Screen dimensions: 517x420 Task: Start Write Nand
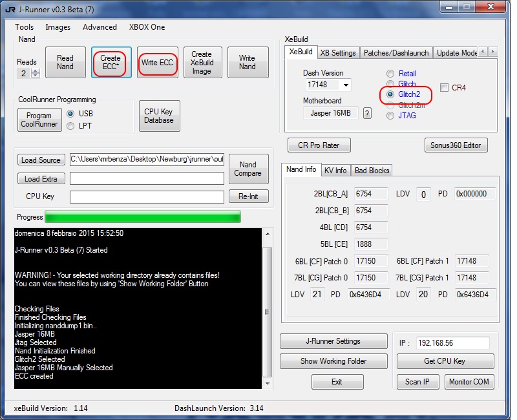coord(248,62)
